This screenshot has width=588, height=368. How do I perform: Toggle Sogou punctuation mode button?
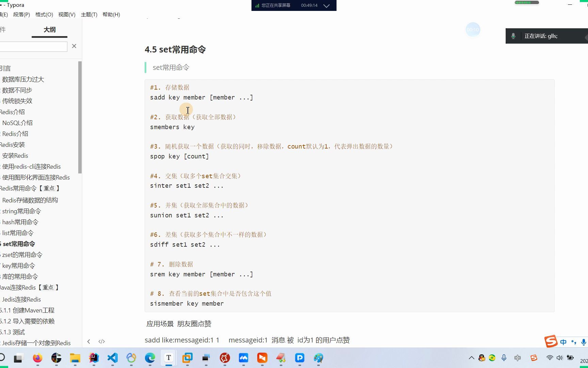tap(574, 342)
